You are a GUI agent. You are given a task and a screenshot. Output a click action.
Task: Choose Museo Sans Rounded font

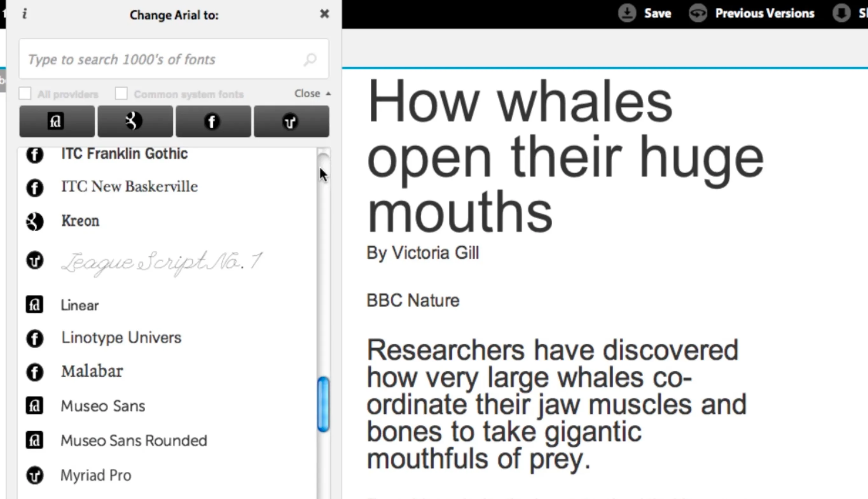(x=134, y=441)
